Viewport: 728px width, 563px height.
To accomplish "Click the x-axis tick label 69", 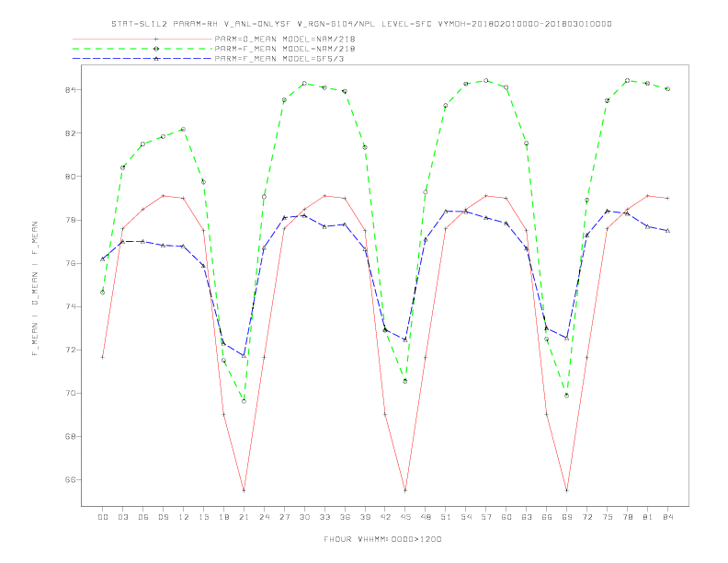I will 567,517.
